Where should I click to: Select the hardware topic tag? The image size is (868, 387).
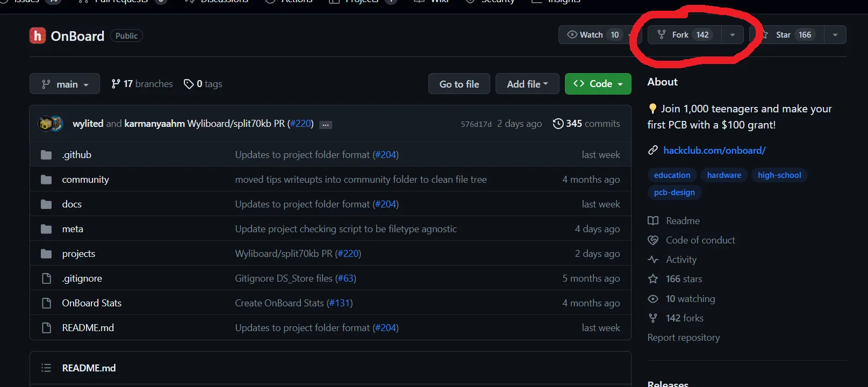(724, 175)
